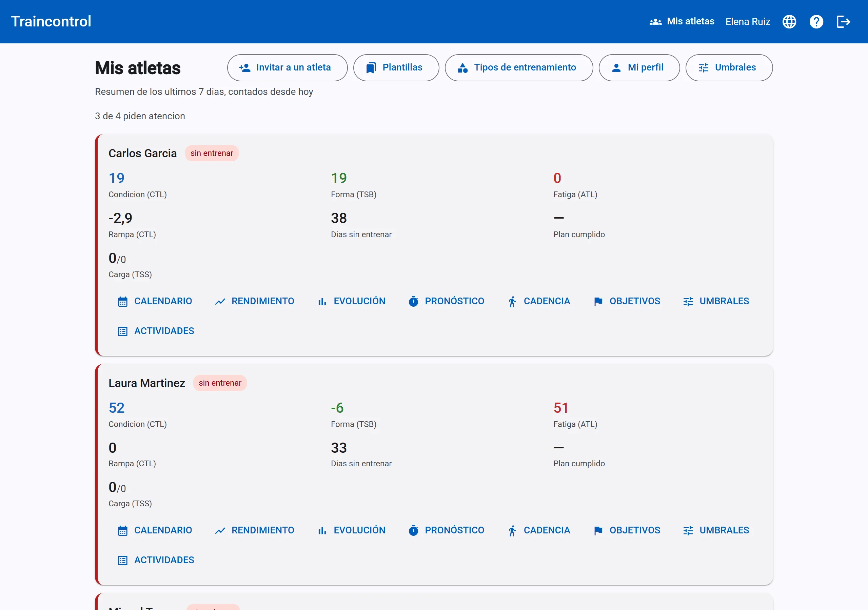Open Carlos Garcia's Evolución
The height and width of the screenshot is (610, 868).
point(352,301)
